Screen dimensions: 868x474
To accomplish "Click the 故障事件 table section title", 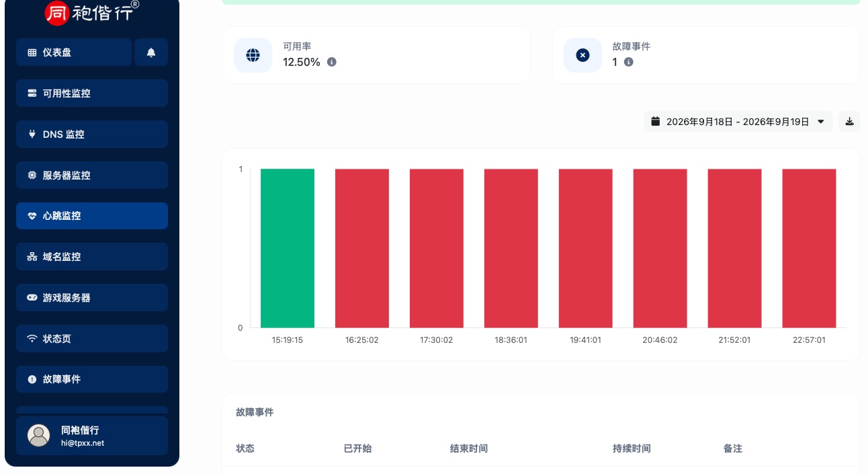I will point(255,412).
